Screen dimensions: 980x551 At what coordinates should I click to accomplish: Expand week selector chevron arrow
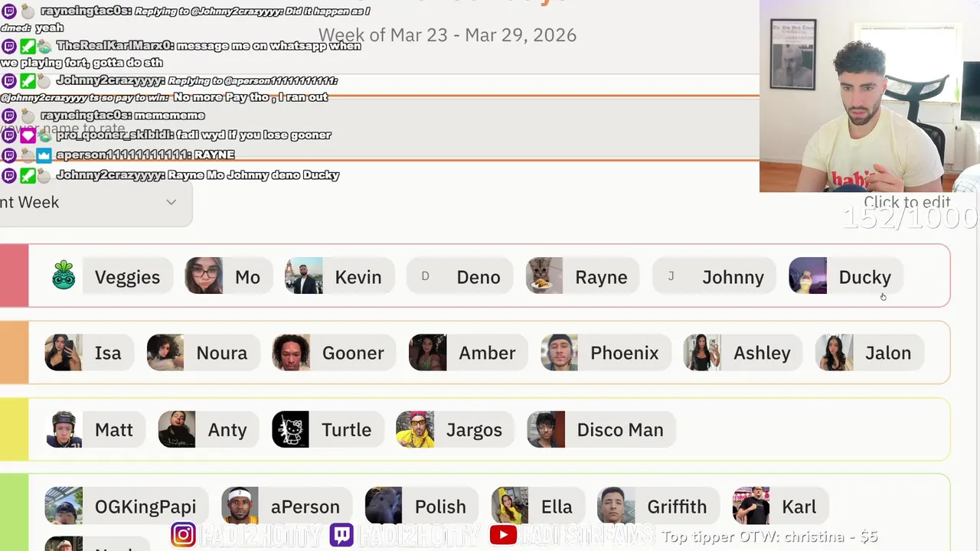[x=171, y=202]
